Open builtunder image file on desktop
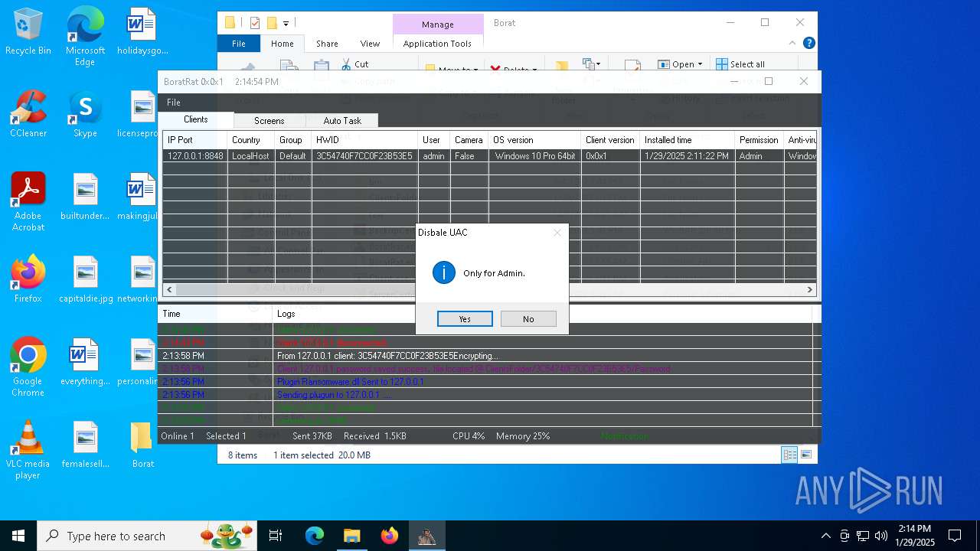The width and height of the screenshot is (980, 551). [x=85, y=197]
